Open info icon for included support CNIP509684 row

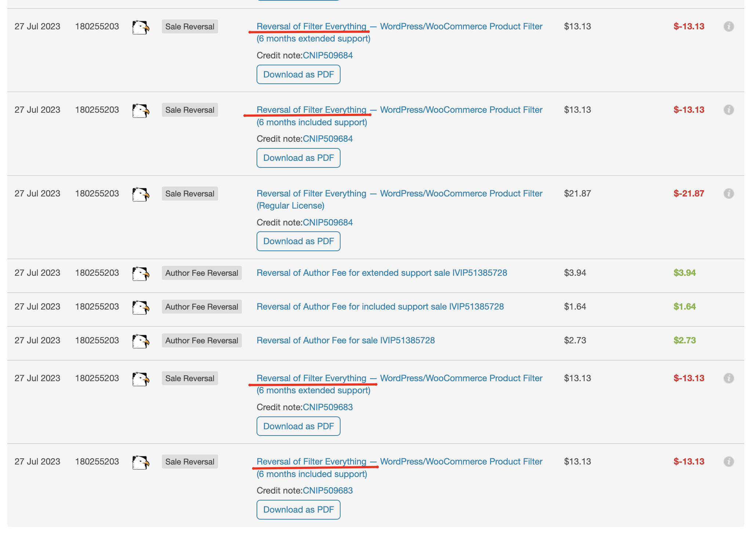click(728, 110)
